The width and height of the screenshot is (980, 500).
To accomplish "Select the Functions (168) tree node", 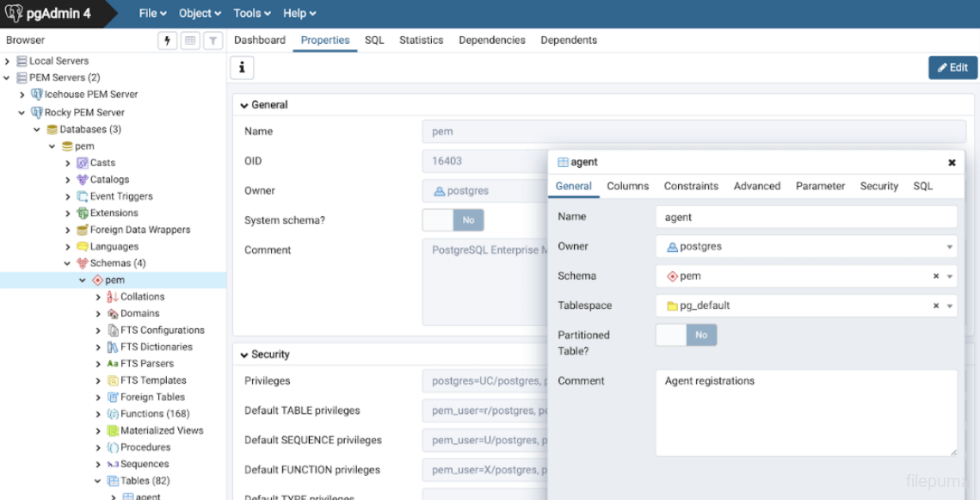I will [x=154, y=414].
